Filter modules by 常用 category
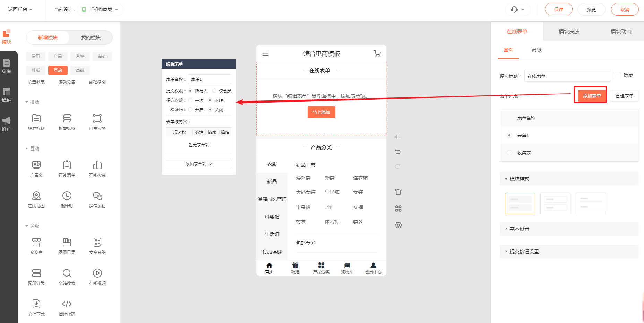The width and height of the screenshot is (644, 323). click(36, 56)
